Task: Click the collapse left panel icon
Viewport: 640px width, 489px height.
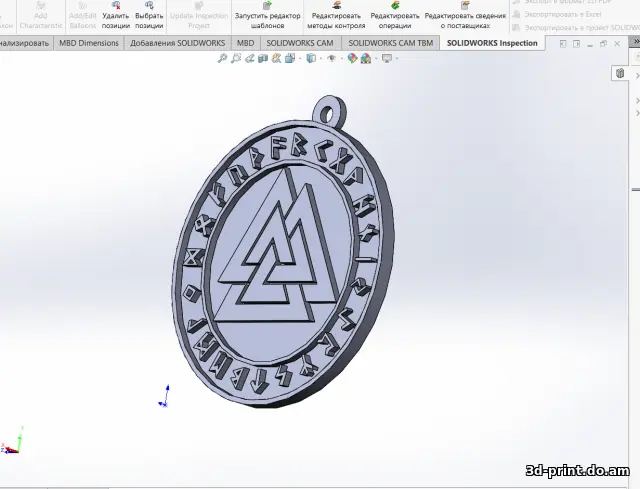Action: coord(563,44)
